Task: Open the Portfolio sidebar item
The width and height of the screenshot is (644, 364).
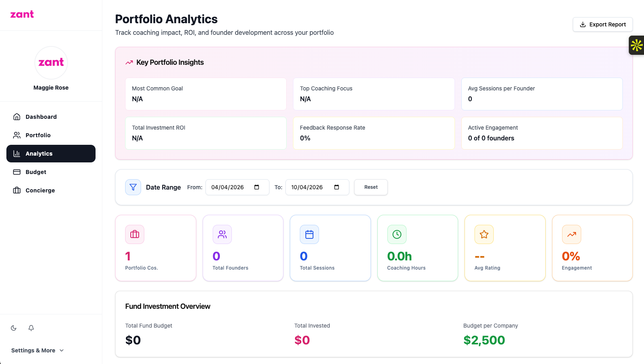Action: coord(51,135)
